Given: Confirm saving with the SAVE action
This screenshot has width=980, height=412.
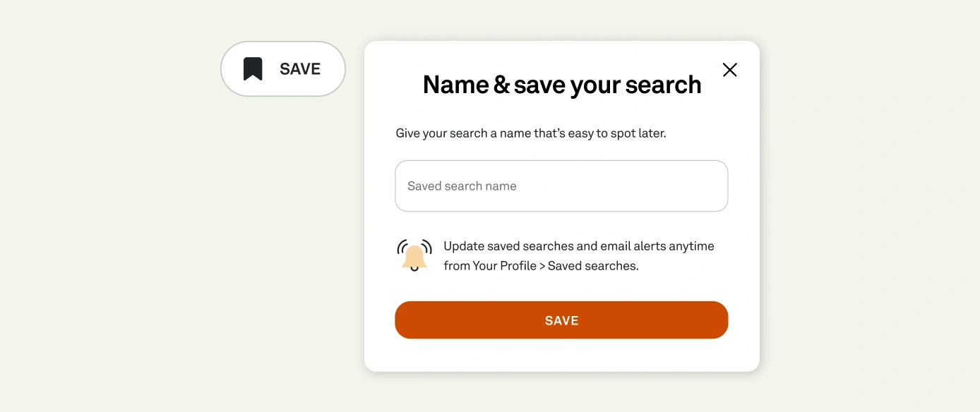Looking at the screenshot, I should (x=561, y=320).
